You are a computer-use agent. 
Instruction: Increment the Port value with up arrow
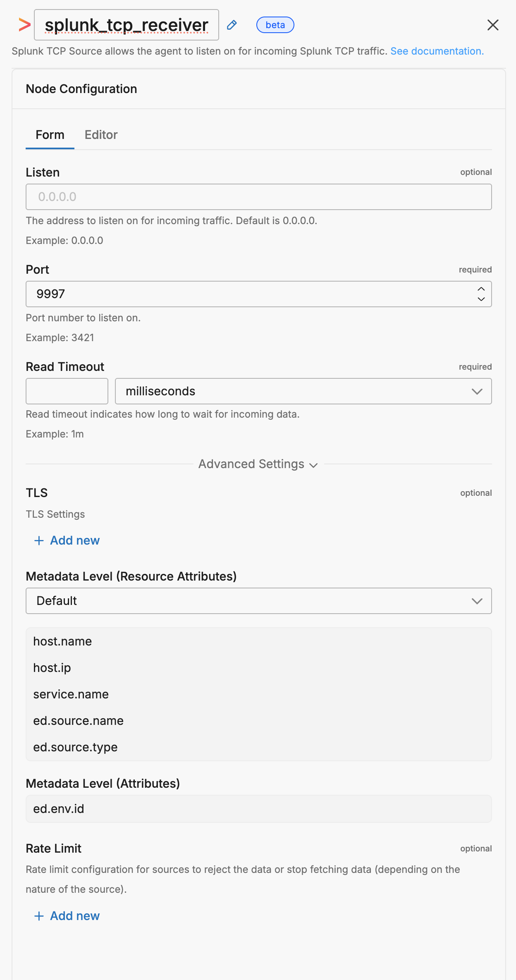pos(481,289)
